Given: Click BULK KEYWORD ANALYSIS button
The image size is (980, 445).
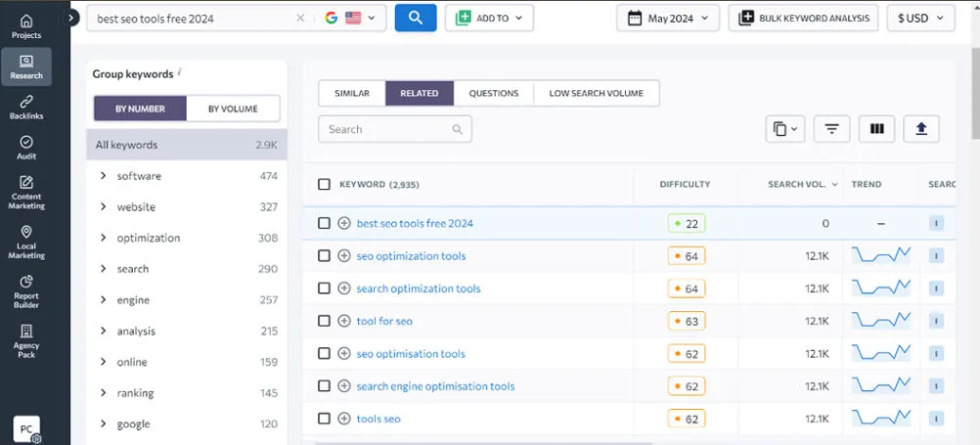Looking at the screenshot, I should (x=803, y=19).
